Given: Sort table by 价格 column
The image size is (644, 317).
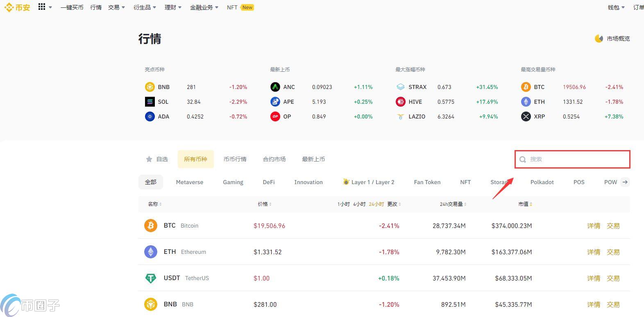Looking at the screenshot, I should [265, 204].
